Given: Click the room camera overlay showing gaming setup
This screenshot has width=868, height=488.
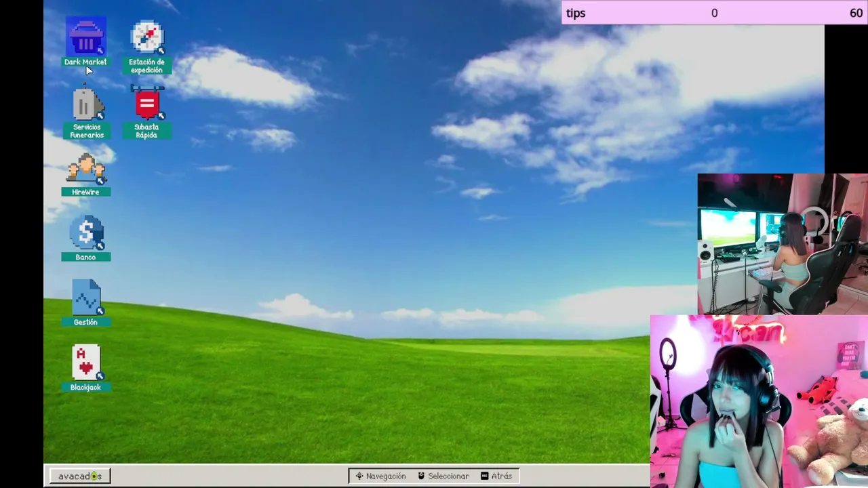Looking at the screenshot, I should [783, 244].
